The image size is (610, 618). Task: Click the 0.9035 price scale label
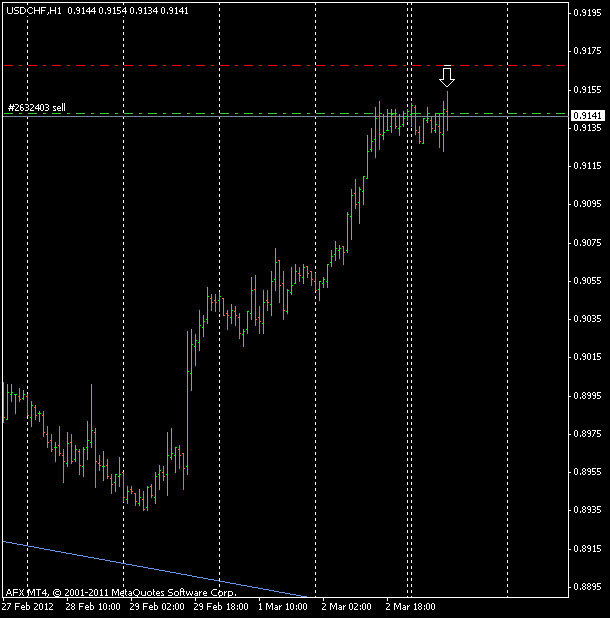[588, 318]
